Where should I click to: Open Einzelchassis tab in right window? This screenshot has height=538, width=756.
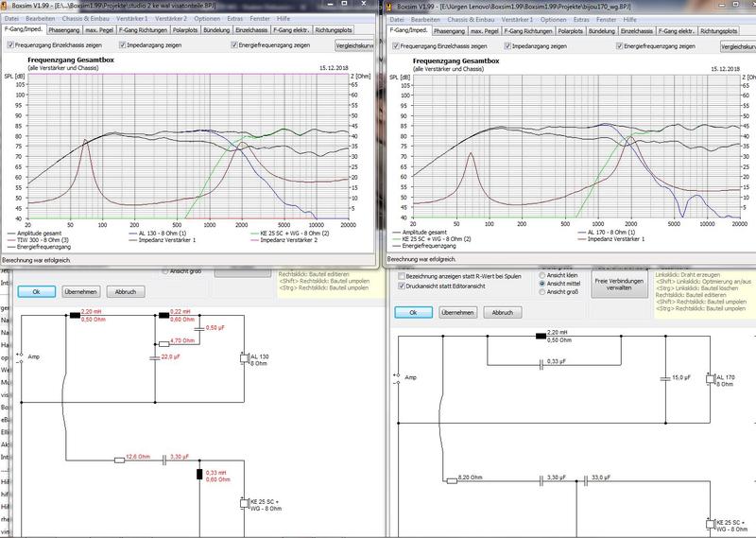point(636,31)
